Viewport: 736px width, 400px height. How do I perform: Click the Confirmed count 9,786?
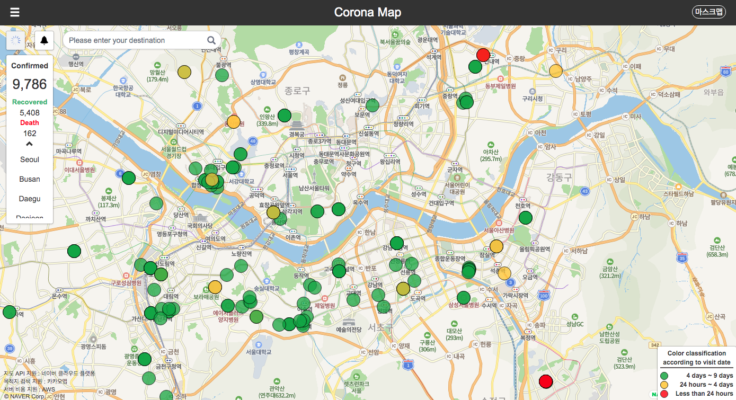pyautogui.click(x=29, y=85)
